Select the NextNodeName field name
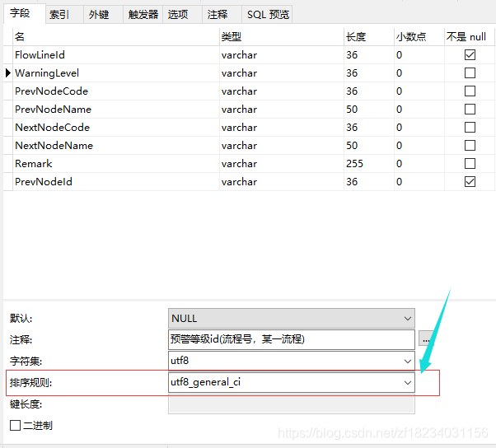The width and height of the screenshot is (496, 448). [x=54, y=146]
